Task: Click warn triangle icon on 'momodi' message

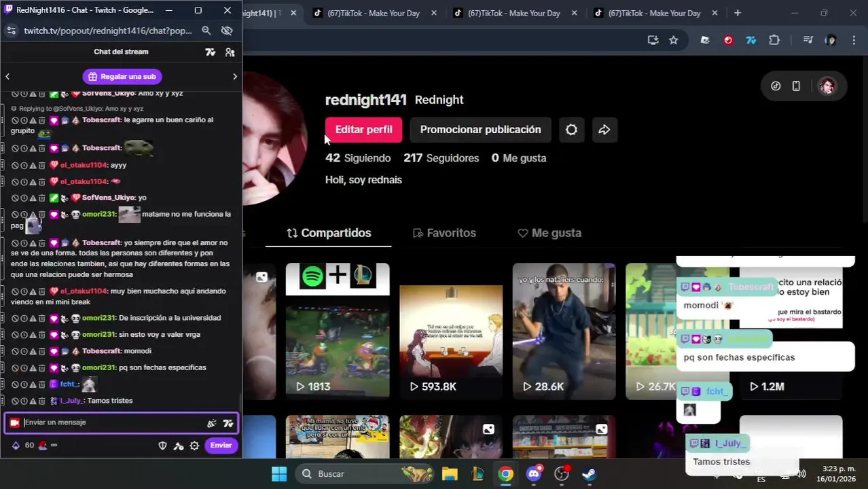Action: 33,351
